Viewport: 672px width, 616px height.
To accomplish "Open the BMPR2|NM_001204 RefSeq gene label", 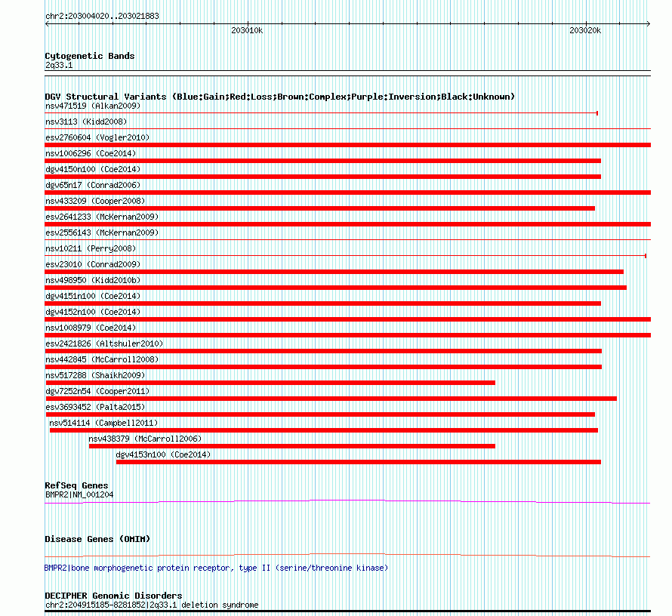I will [79, 494].
